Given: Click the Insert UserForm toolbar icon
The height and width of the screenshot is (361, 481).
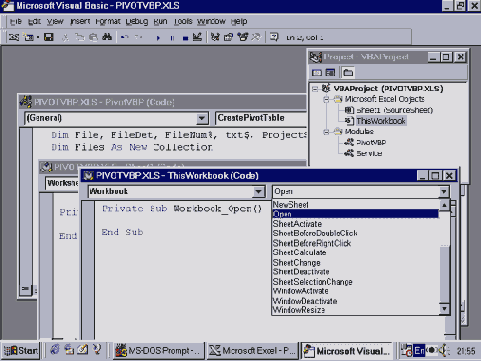Looking at the screenshot, I should (x=28, y=37).
